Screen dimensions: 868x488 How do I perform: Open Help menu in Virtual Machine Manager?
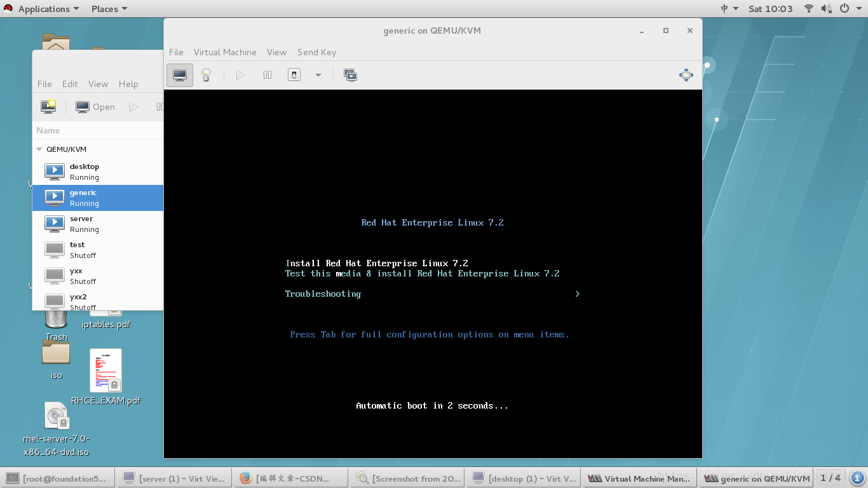click(128, 84)
